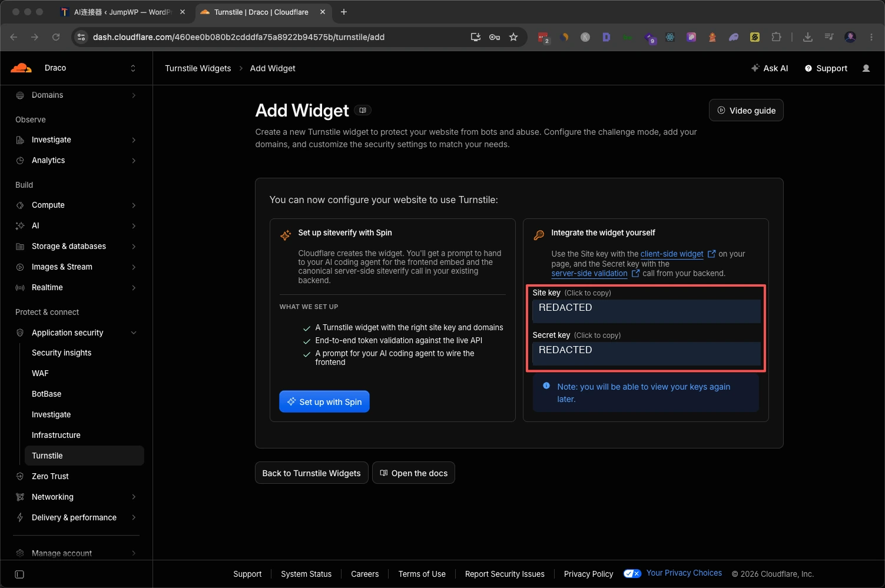Expand the Manage account chevron
885x588 pixels.
134,553
